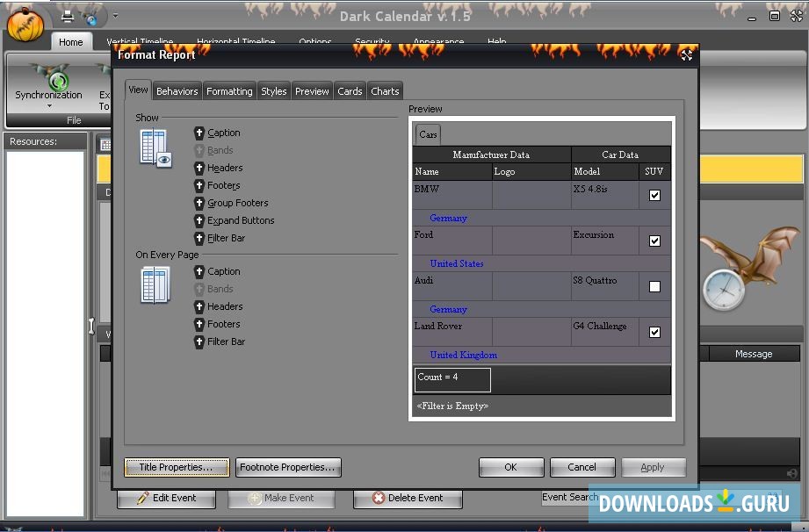Click the quick access globe icon
Screen dimensions: 809x532
click(91, 18)
